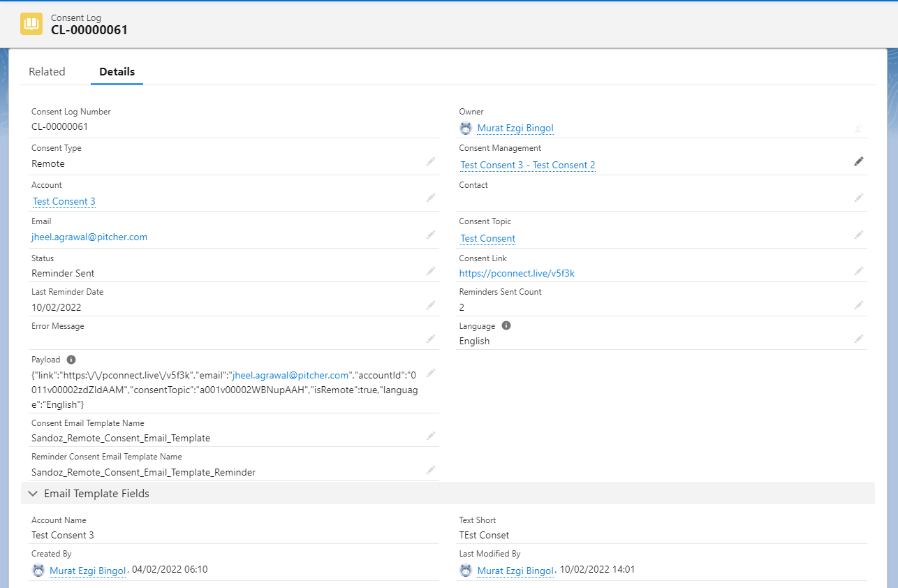898x588 pixels.
Task: Open the pconnect.live consent link
Action: click(x=517, y=273)
